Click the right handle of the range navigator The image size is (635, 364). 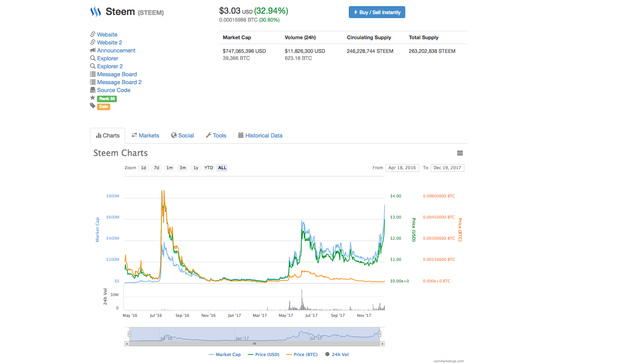(x=380, y=334)
